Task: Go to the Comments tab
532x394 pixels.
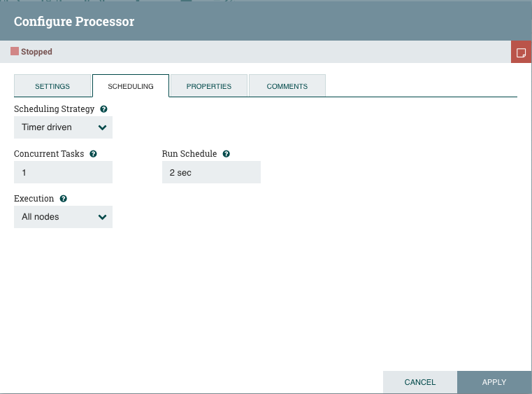Action: pyautogui.click(x=287, y=86)
